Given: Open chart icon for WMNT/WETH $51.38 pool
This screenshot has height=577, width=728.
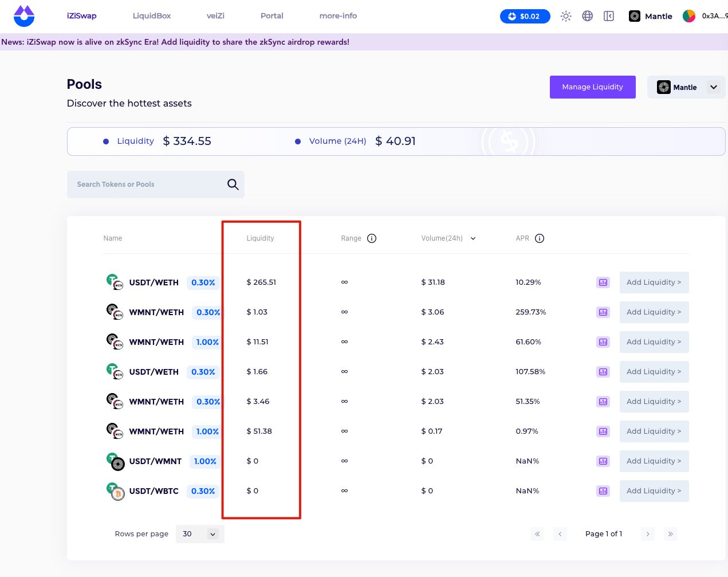Looking at the screenshot, I should tap(603, 431).
